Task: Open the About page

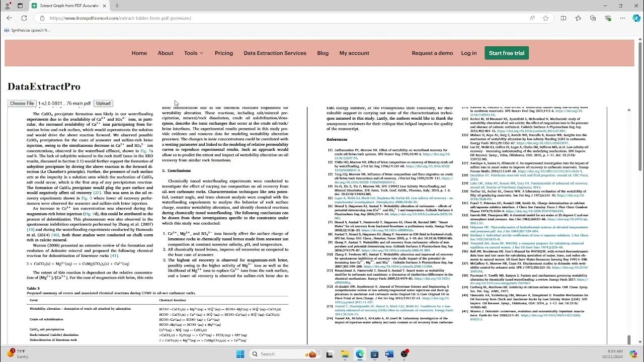Action: 166,53
